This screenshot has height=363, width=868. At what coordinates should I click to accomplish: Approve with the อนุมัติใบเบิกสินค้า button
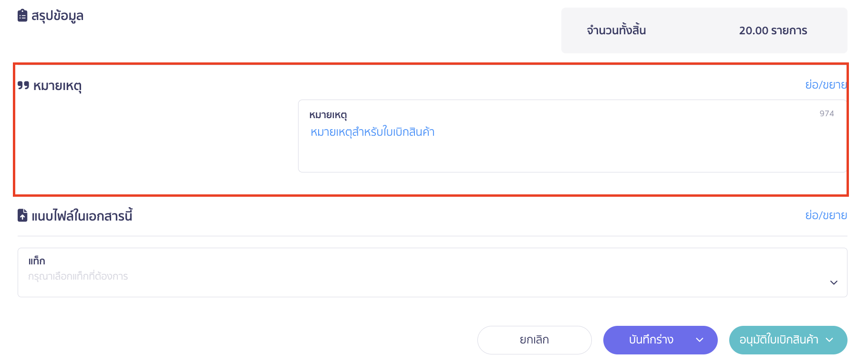tap(778, 340)
